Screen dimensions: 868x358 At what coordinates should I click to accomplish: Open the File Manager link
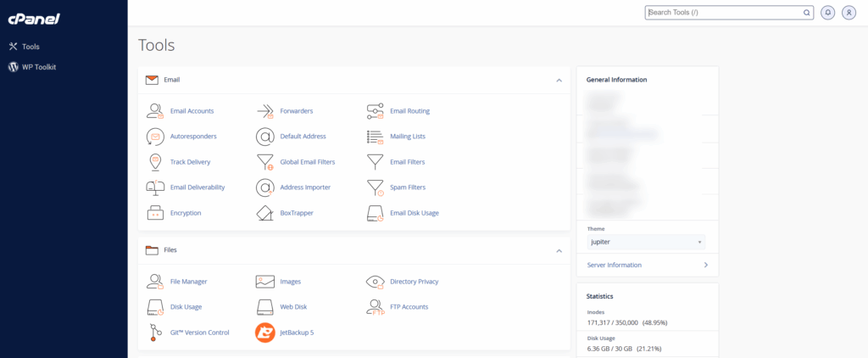(x=188, y=282)
